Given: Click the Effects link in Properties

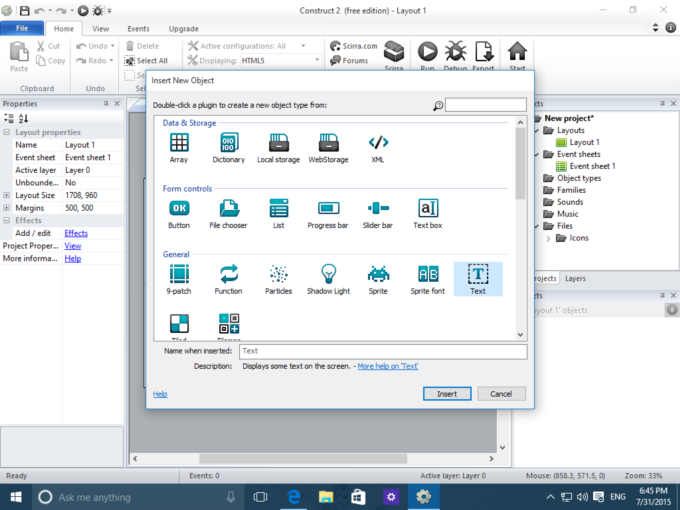Looking at the screenshot, I should point(76,233).
